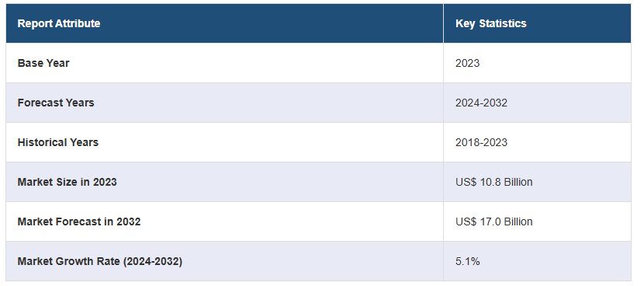Click the US$ 10.8 Billion value
This screenshot has width=644, height=286.
[494, 182]
